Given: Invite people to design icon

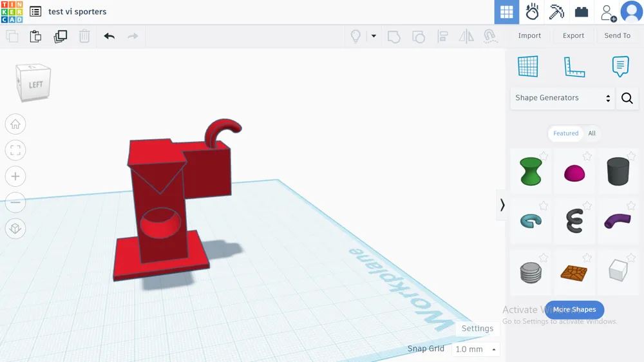Looking at the screenshot, I should click(x=608, y=13).
